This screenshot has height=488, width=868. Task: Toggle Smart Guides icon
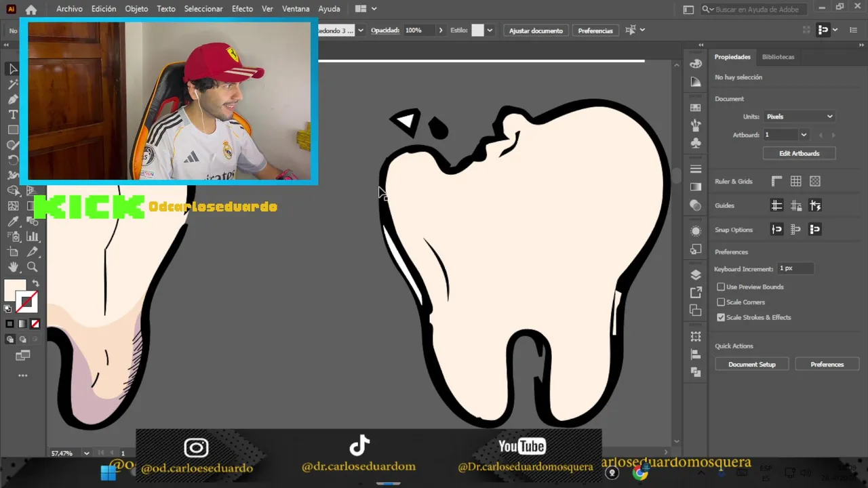[x=815, y=205]
